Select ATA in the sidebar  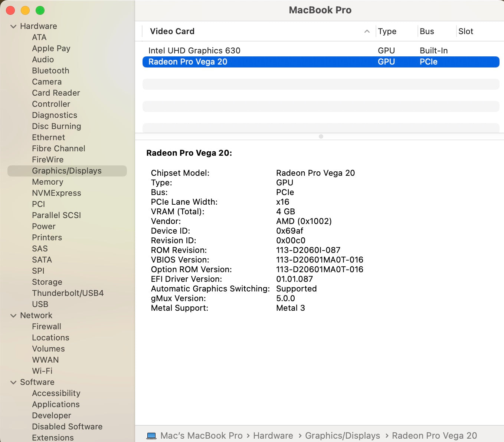39,37
